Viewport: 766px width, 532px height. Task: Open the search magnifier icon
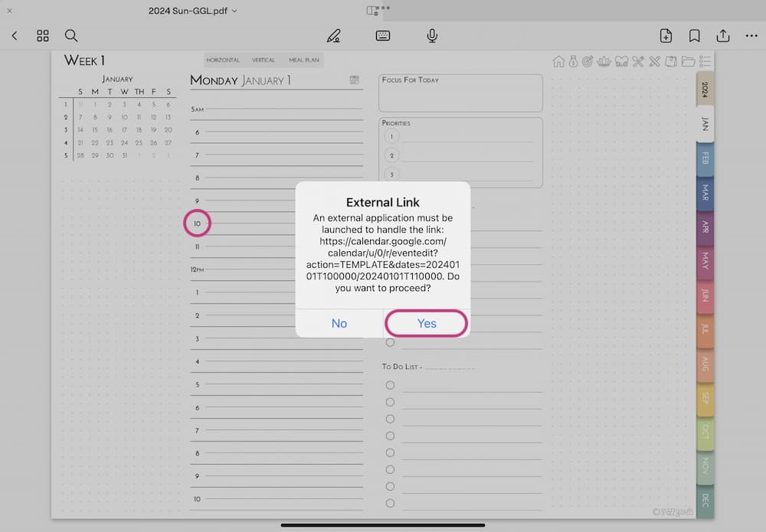pos(71,36)
